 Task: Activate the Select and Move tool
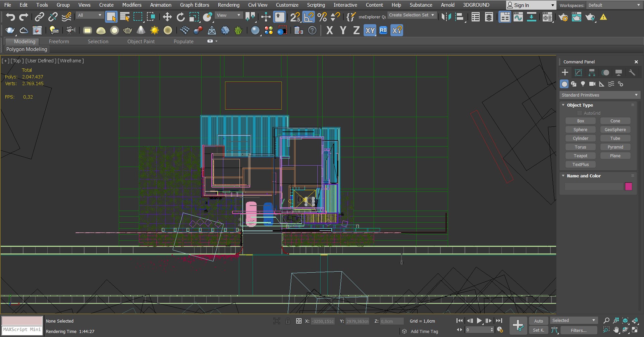pos(167,17)
